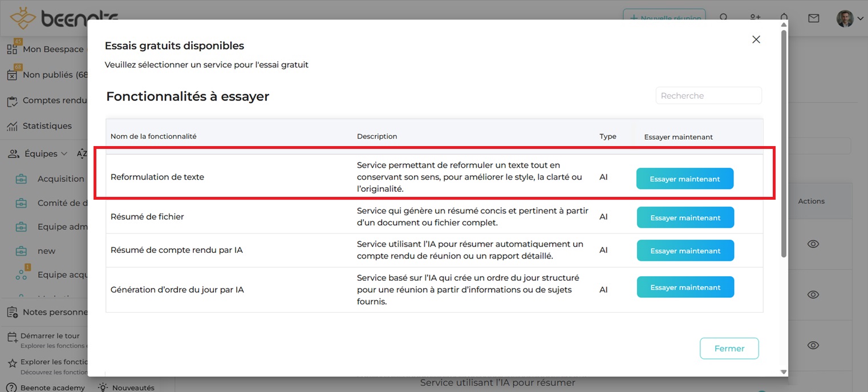Click the topmost eye icon under Actions
868x392 pixels.
point(813,244)
